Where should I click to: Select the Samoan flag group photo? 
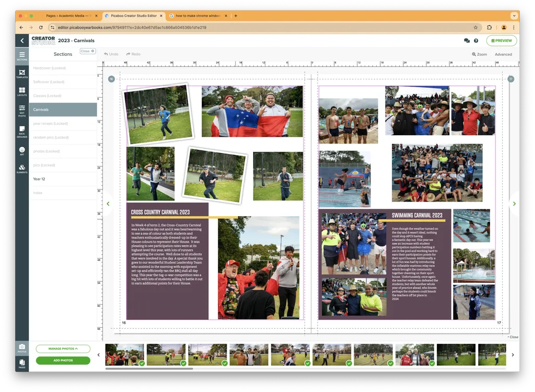click(252, 111)
